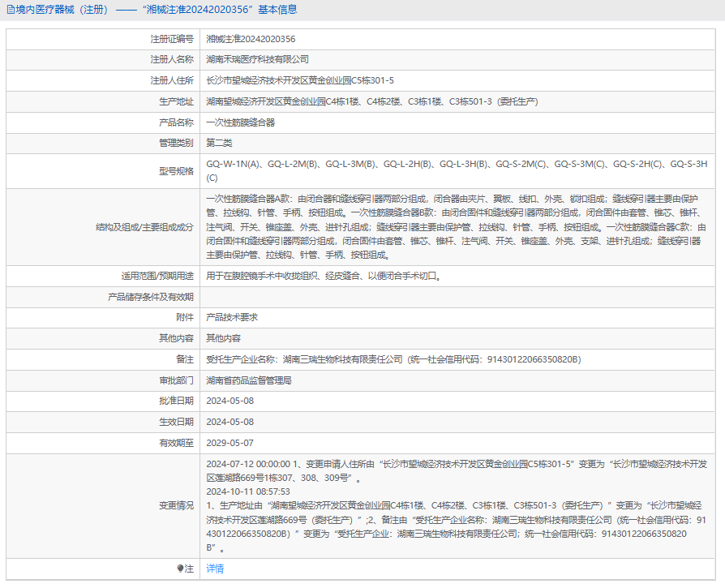
Task: Click model specs text starting GQ-W-1N(A)
Action: point(457,171)
